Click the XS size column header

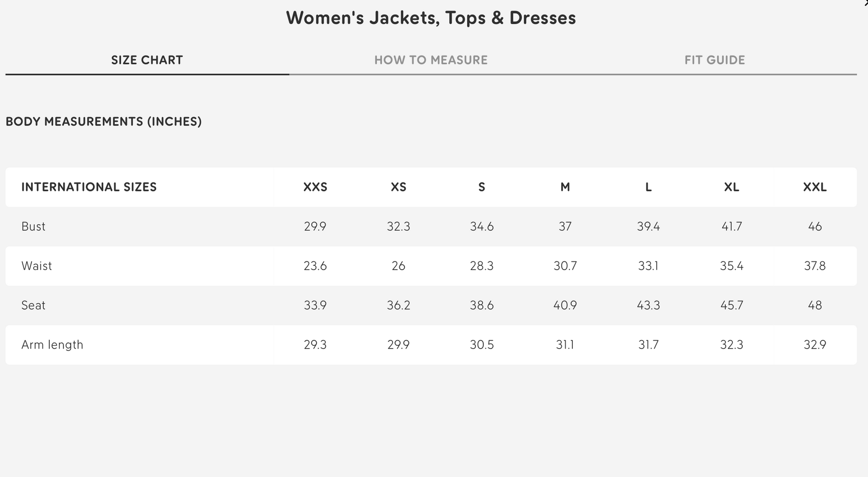398,187
